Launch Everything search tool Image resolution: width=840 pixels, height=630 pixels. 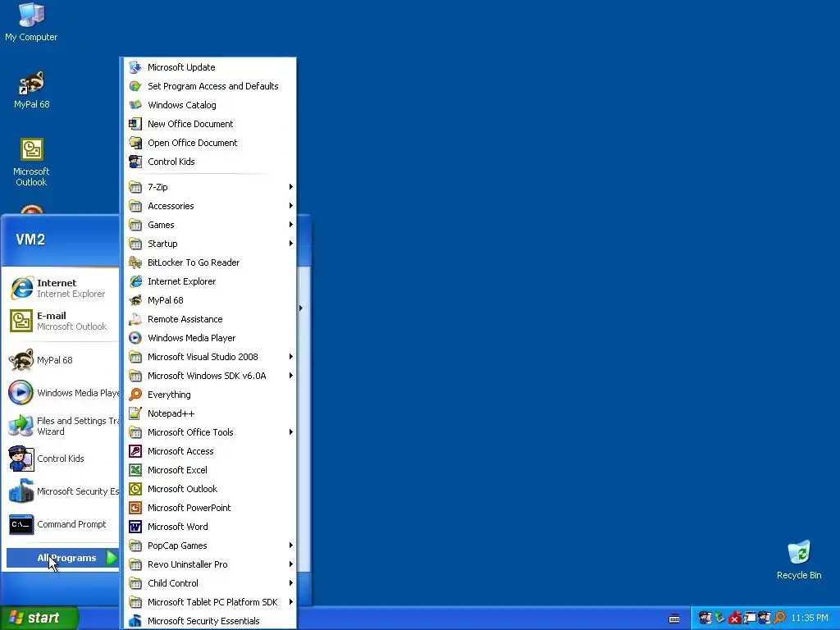pos(209,395)
